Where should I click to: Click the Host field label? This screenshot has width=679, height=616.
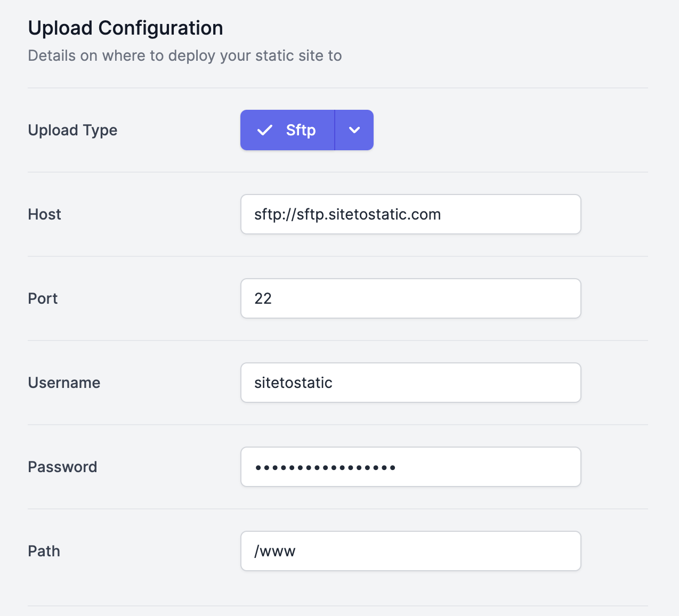(x=45, y=214)
